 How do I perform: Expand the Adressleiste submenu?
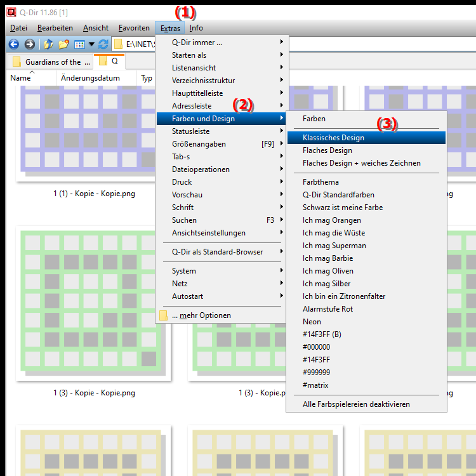[x=221, y=106]
